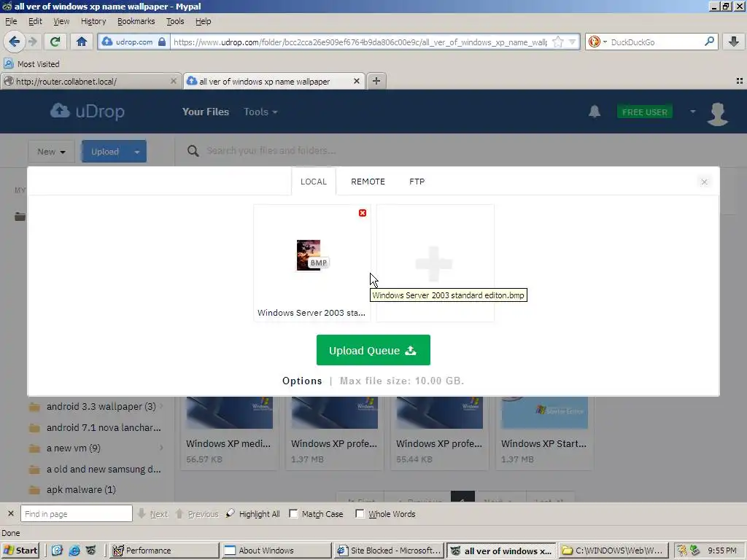
Task: Open the browser Tools menu
Action: point(175,21)
